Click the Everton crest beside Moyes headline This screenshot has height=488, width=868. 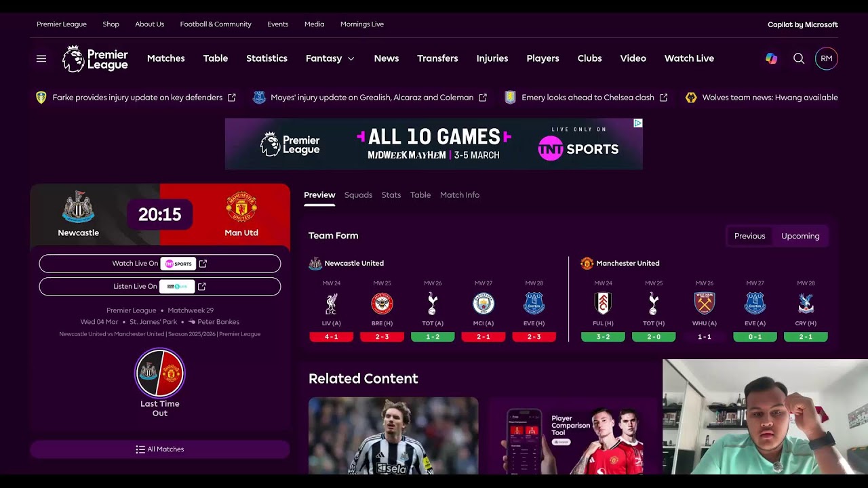(259, 98)
